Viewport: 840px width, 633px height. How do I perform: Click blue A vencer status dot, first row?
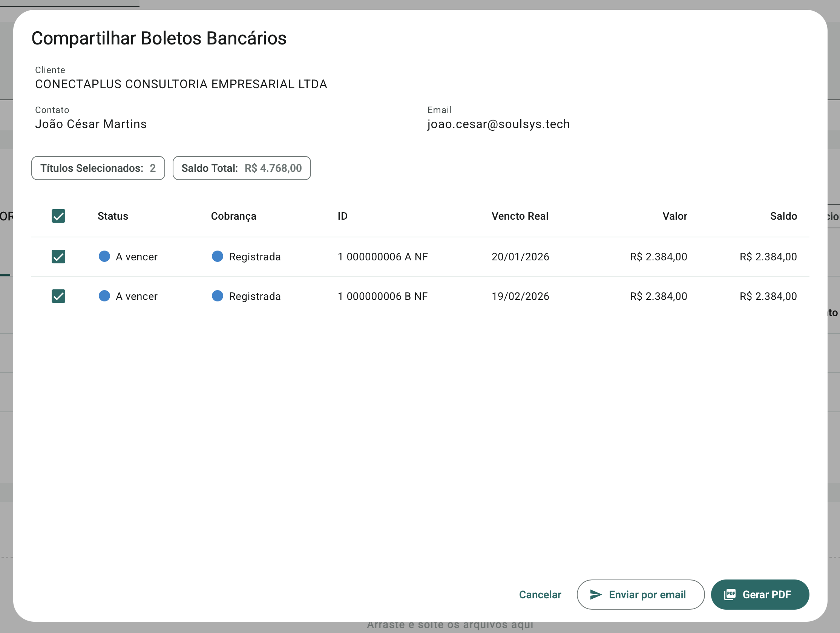pyautogui.click(x=104, y=257)
